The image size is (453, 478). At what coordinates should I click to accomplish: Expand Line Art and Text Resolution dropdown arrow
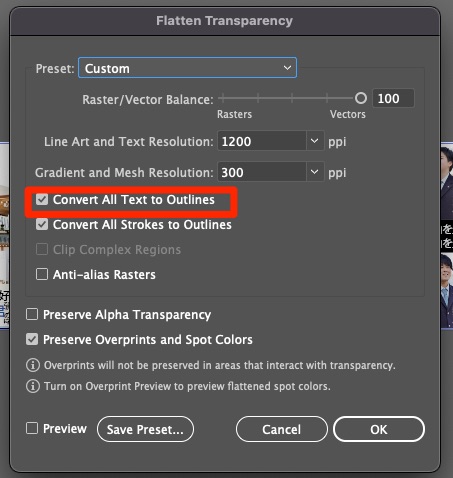pyautogui.click(x=315, y=141)
